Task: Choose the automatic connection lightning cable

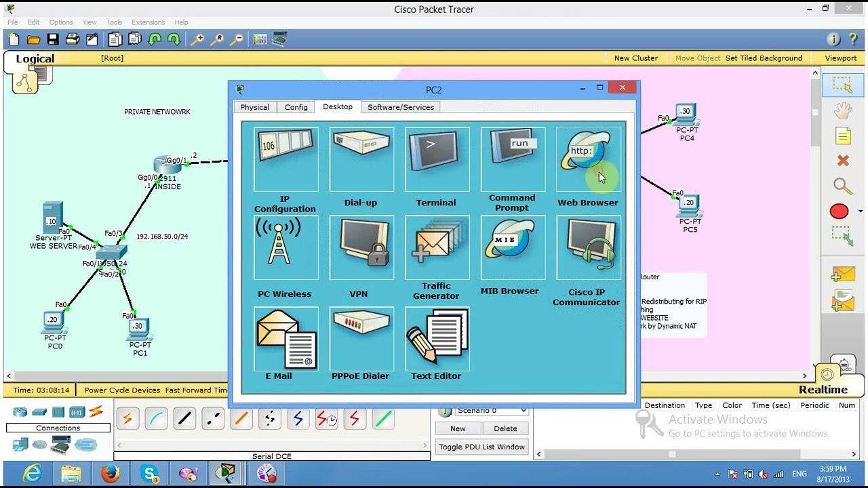Action: pos(127,420)
